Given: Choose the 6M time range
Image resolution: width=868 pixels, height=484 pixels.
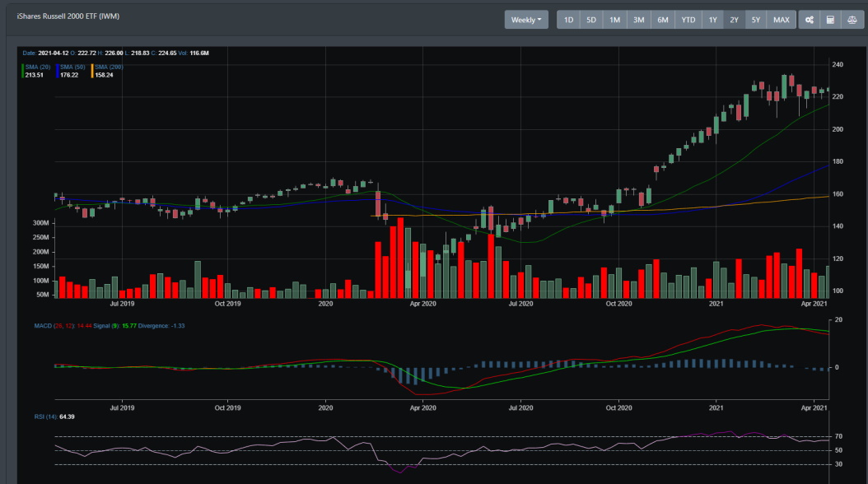Looking at the screenshot, I should point(663,20).
